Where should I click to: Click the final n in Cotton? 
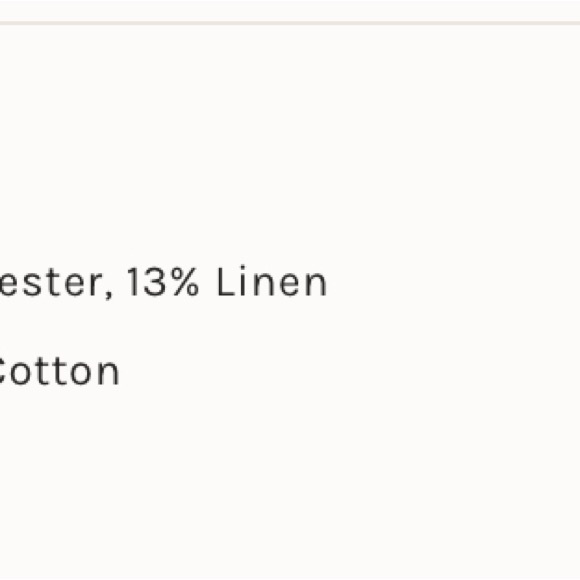pyautogui.click(x=109, y=375)
